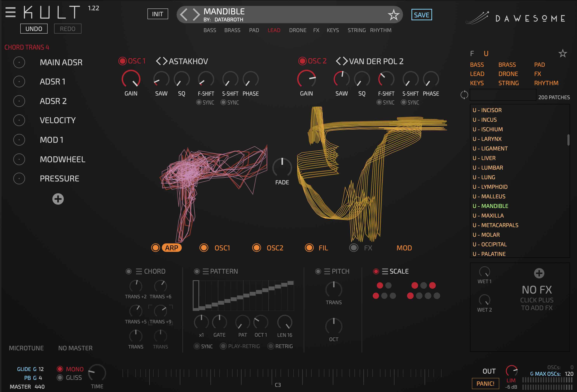Open the CHORD section menu icon
577x392 pixels.
(139, 271)
